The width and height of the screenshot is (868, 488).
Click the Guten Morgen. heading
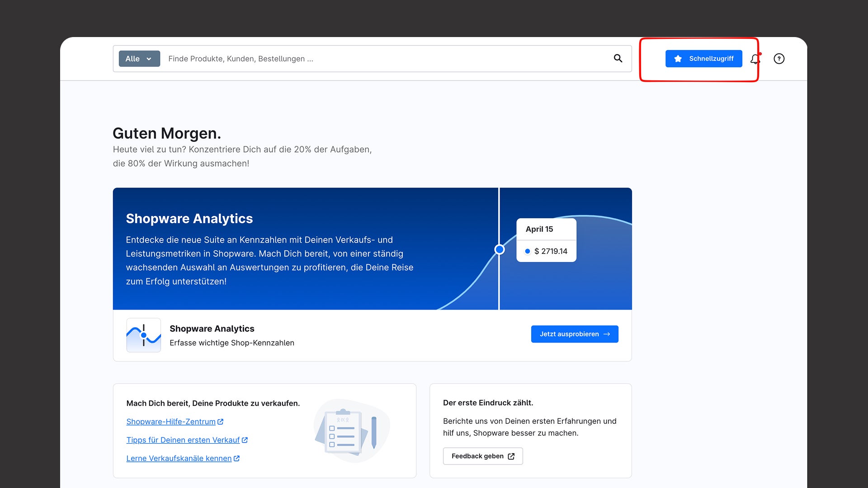click(167, 133)
